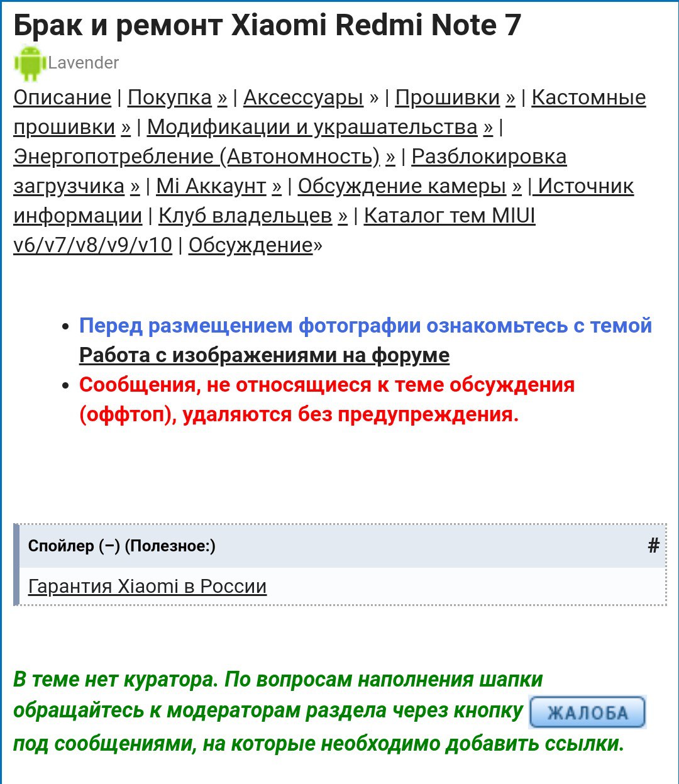Follow the » arrow after Покупка

[x=222, y=98]
